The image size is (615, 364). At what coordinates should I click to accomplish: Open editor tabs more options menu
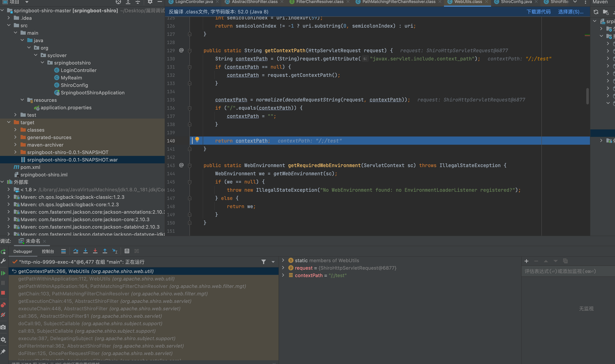(x=585, y=2)
